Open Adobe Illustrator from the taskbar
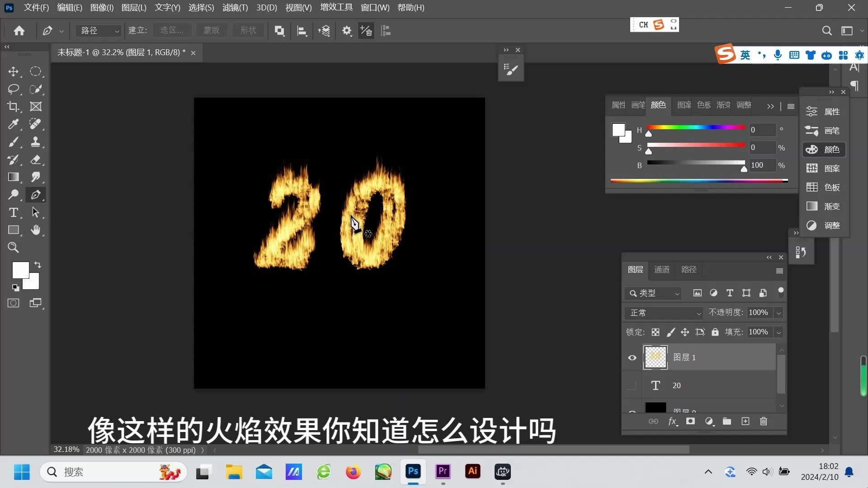The height and width of the screenshot is (488, 868). (x=472, y=472)
